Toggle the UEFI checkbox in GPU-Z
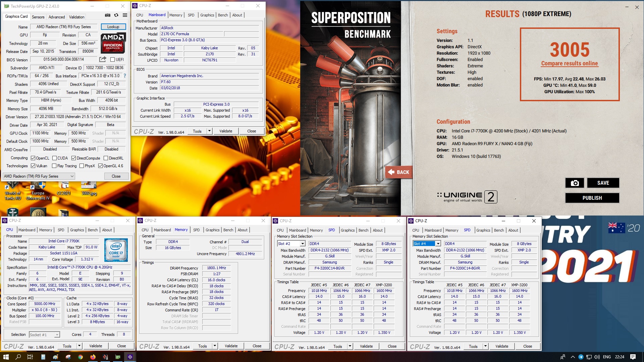 112,60
